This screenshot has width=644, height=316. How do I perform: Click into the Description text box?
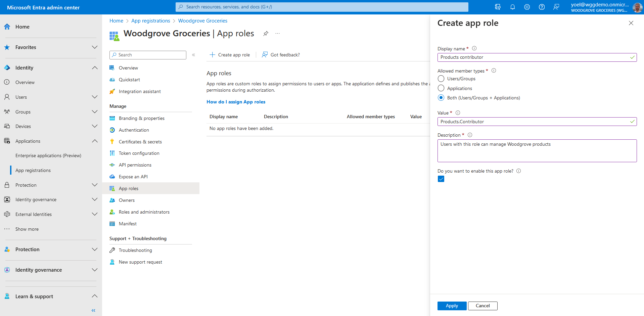click(537, 151)
